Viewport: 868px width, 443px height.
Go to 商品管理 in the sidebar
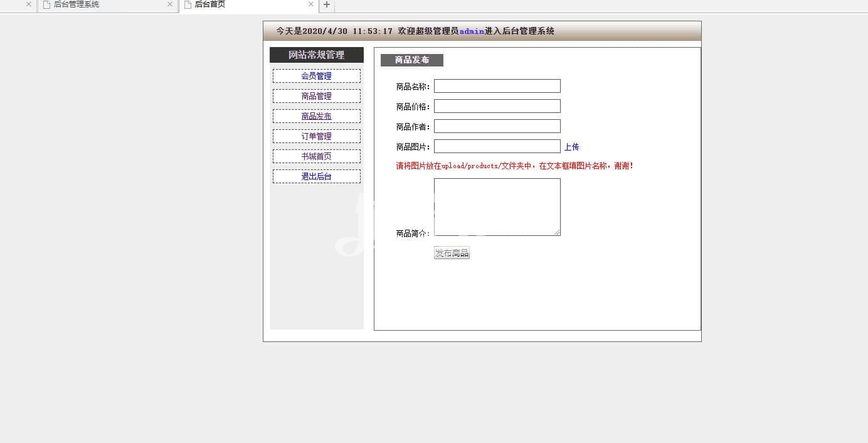[x=316, y=96]
